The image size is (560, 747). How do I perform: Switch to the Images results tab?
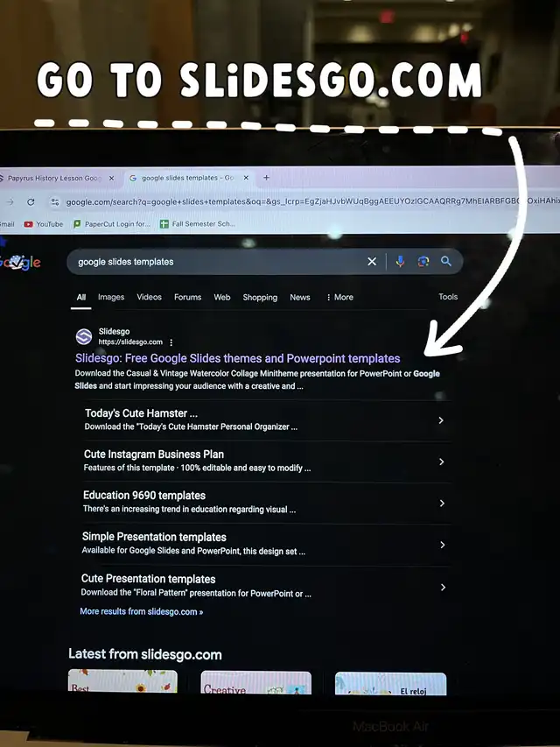(111, 297)
